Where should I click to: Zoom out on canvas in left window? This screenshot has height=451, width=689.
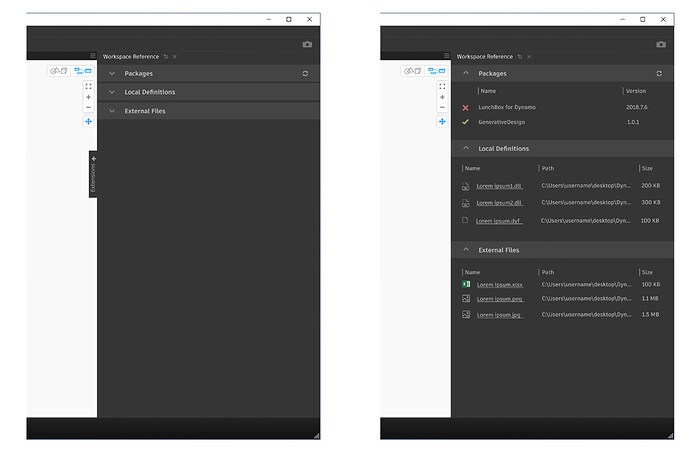click(88, 107)
